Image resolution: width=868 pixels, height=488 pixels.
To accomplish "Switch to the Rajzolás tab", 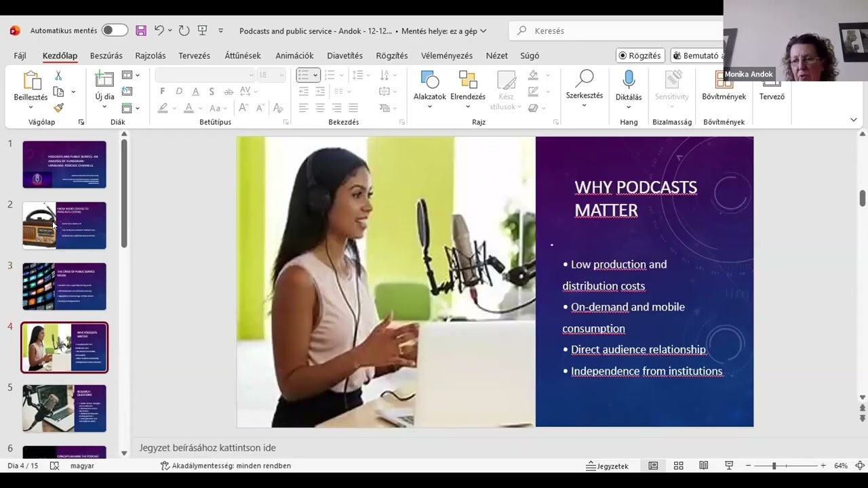I will (151, 56).
